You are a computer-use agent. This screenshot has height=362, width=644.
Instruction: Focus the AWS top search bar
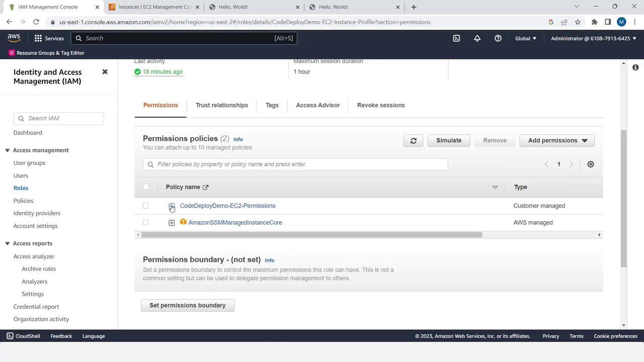click(184, 38)
